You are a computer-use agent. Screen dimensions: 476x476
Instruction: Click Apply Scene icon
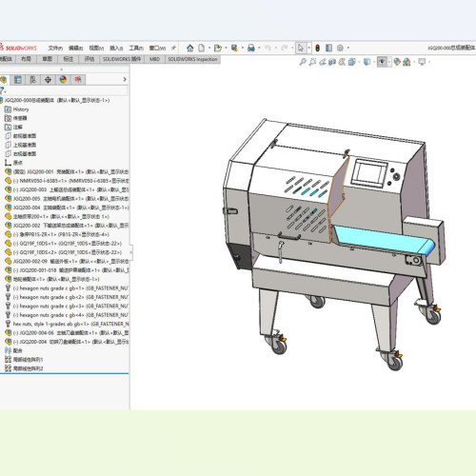(x=407, y=62)
